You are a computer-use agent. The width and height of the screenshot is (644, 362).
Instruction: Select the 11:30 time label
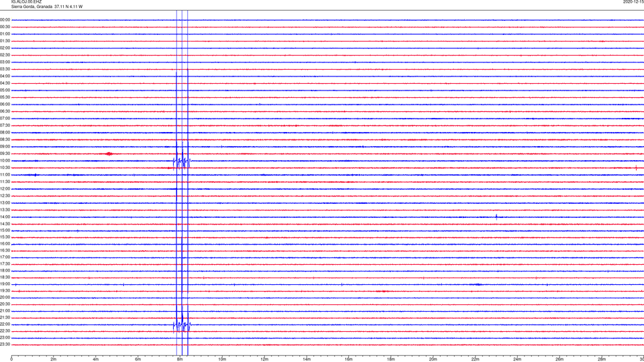[5, 182]
